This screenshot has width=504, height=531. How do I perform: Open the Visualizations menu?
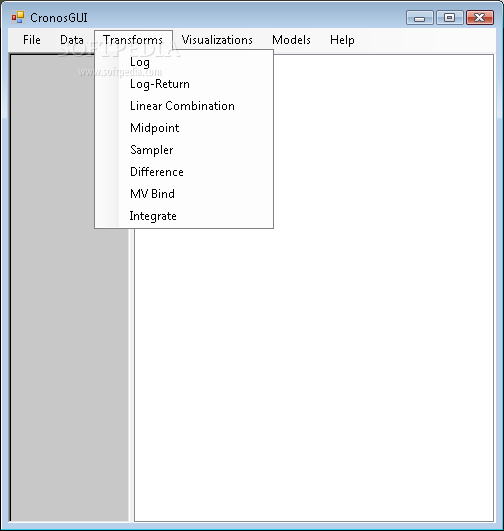(217, 40)
